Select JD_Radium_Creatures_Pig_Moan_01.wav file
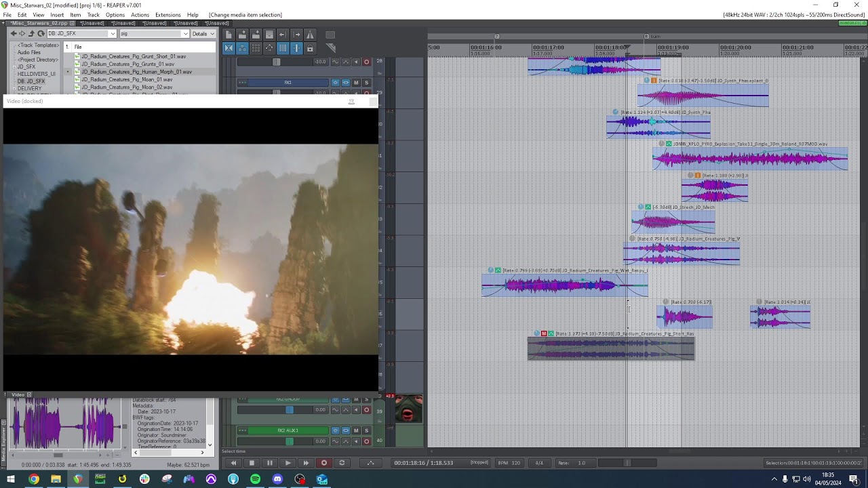Screen dimensions: 868x488 (127, 79)
